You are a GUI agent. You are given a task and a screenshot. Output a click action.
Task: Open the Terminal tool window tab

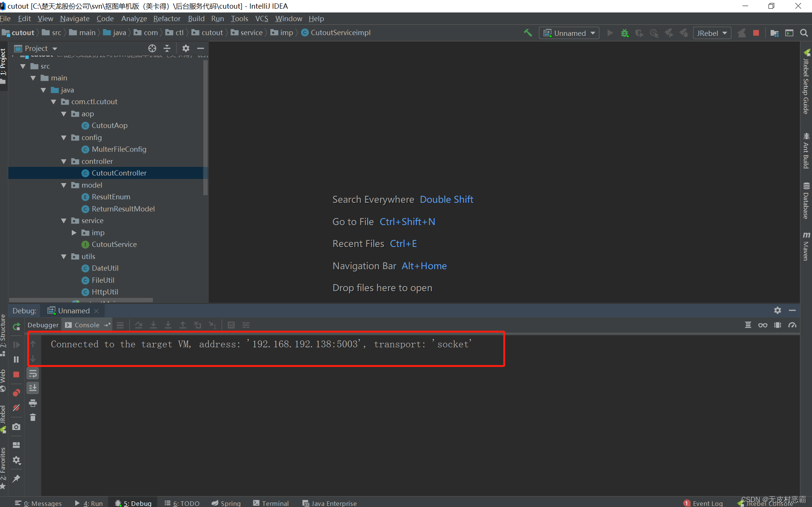tap(271, 503)
